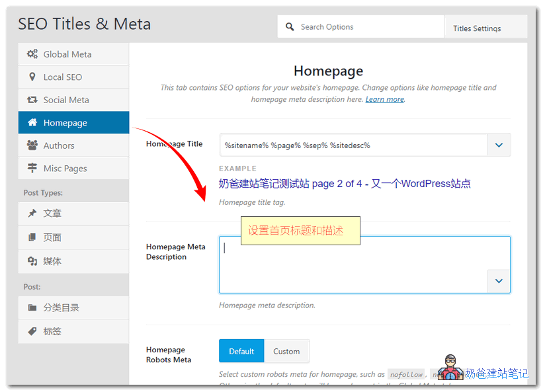Click the Homepage house icon in sidebar
The height and width of the screenshot is (392, 543).
point(32,122)
